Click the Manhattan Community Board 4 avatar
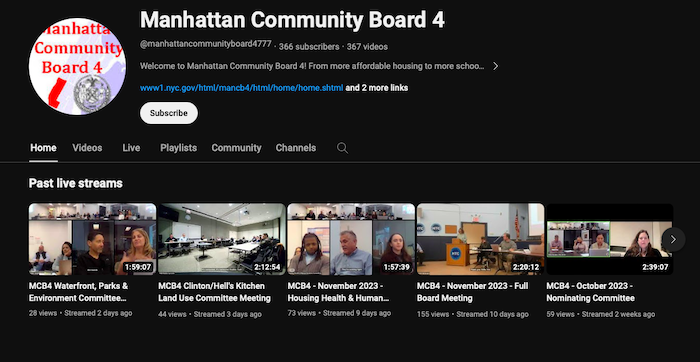The width and height of the screenshot is (700, 362). [77, 66]
